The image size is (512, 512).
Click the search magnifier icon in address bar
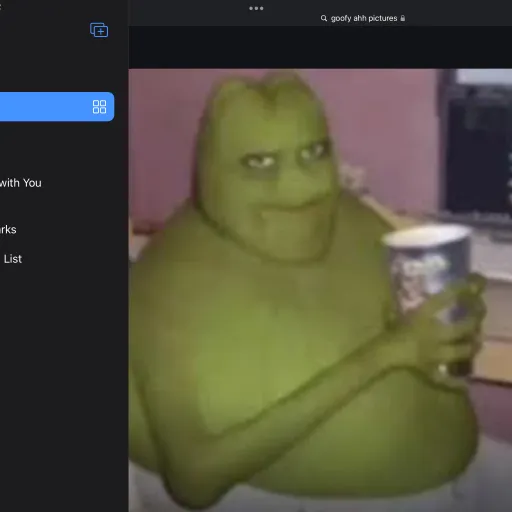click(x=324, y=18)
